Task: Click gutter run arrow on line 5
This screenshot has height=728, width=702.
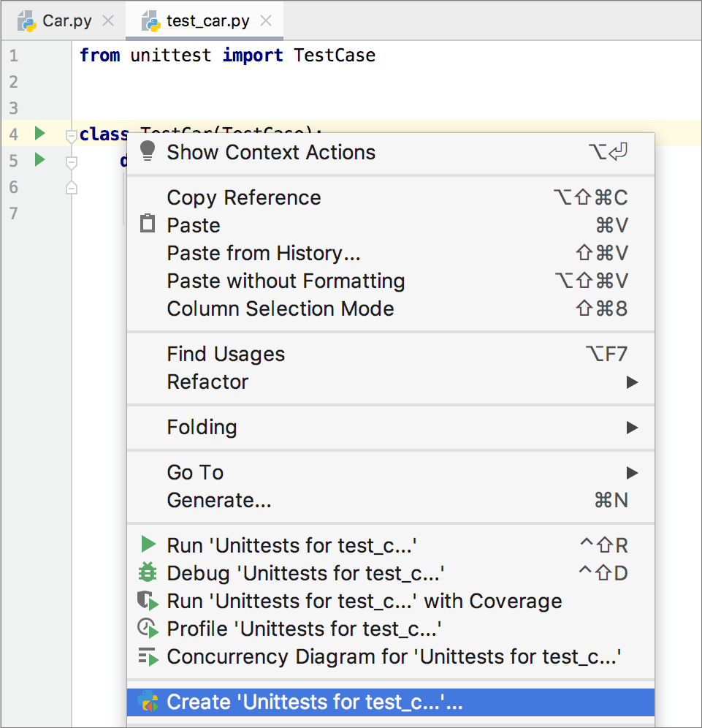Action: click(40, 160)
